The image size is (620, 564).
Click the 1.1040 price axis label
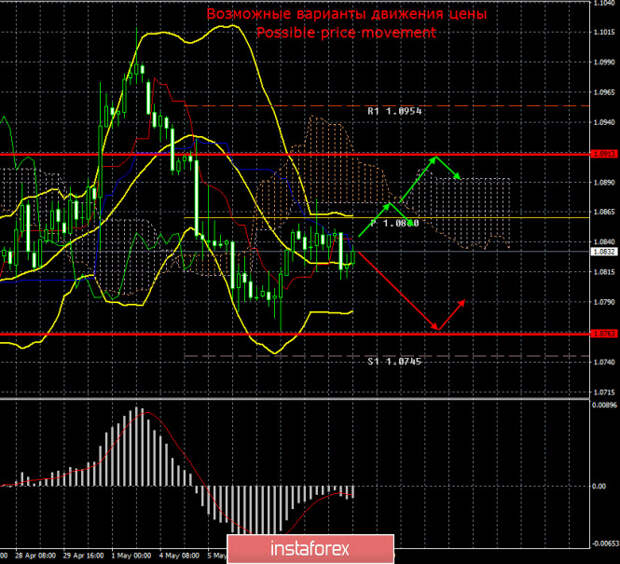point(604,3)
